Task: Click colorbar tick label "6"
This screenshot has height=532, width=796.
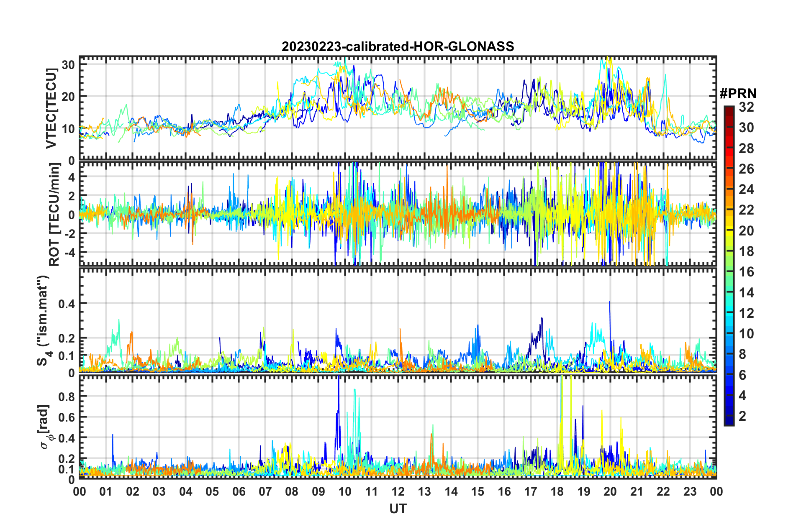Action: click(742, 375)
